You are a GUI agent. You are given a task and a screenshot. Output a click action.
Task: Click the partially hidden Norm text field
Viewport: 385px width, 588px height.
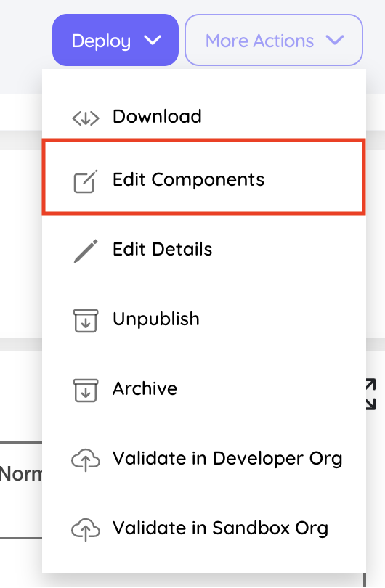[x=21, y=490]
